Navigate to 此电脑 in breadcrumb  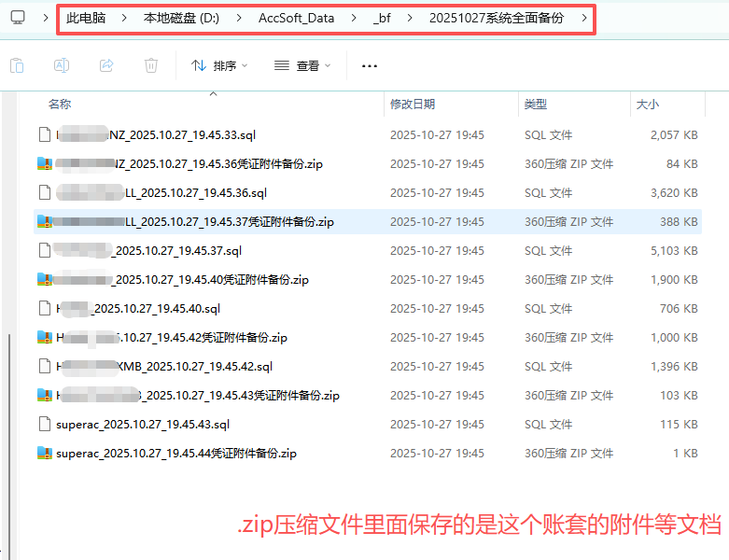(85, 18)
